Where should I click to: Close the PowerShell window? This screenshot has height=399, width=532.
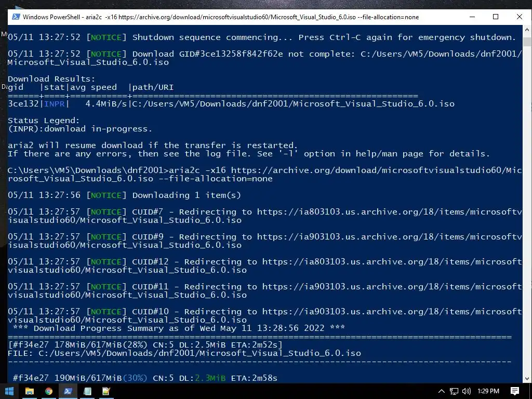point(520,17)
